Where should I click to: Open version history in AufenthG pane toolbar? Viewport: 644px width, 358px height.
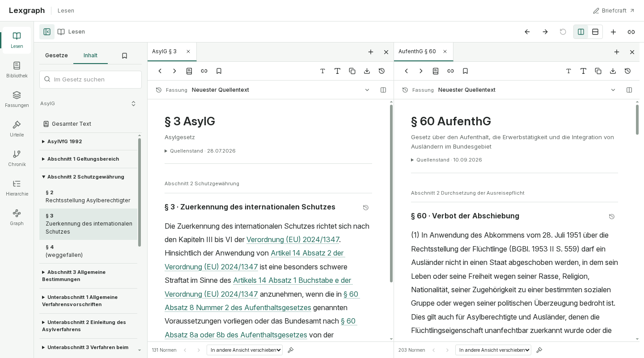tap(627, 71)
